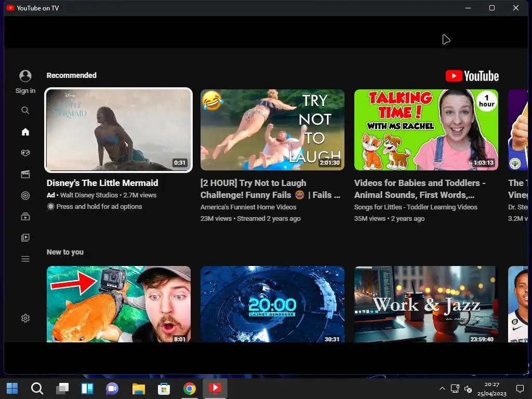532x399 pixels.
Task: Click the YouTube on TV title bar icon
Action: (x=10, y=8)
